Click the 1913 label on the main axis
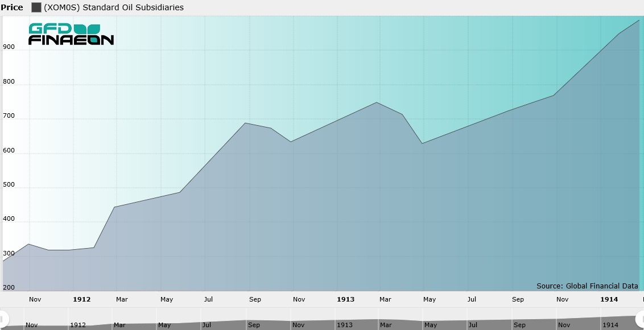The height and width of the screenshot is (330, 644). (345, 299)
